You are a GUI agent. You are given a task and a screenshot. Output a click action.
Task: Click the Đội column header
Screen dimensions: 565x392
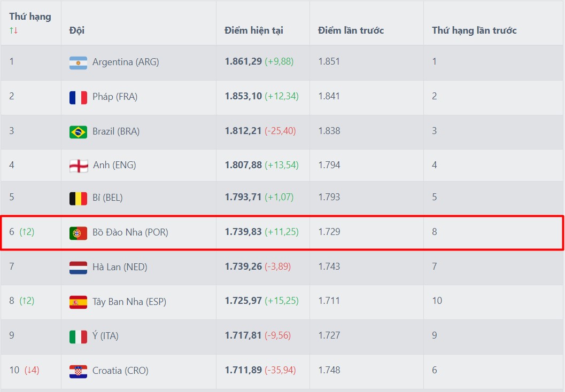(77, 30)
